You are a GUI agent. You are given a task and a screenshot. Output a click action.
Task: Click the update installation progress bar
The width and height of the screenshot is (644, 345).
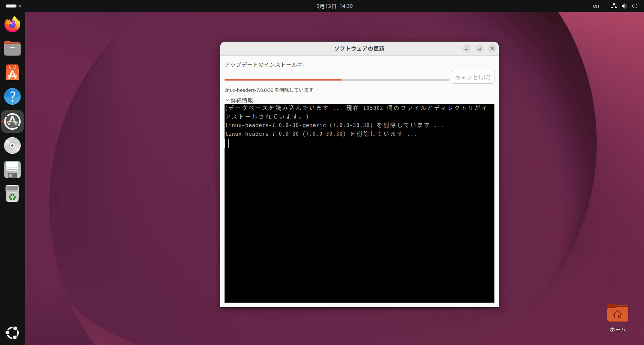pyautogui.click(x=337, y=80)
